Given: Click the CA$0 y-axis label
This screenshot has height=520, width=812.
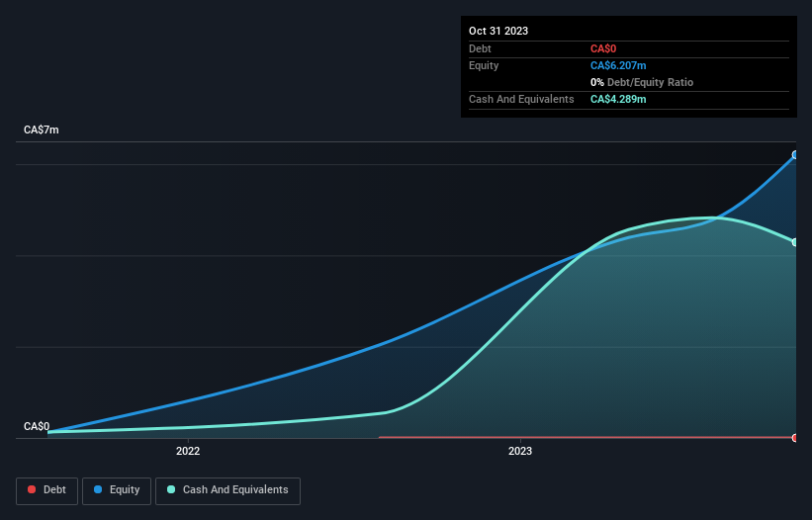Looking at the screenshot, I should point(37,426).
